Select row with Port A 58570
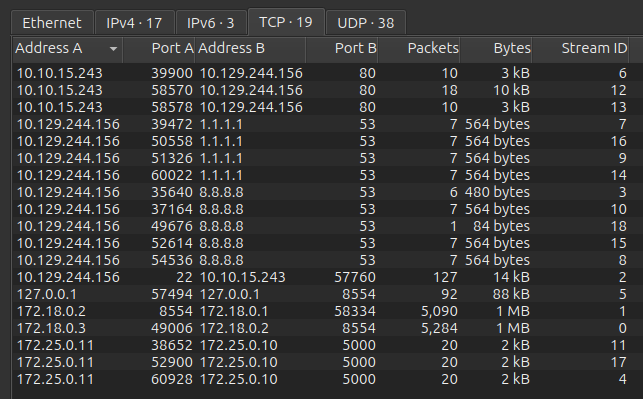 (321, 90)
